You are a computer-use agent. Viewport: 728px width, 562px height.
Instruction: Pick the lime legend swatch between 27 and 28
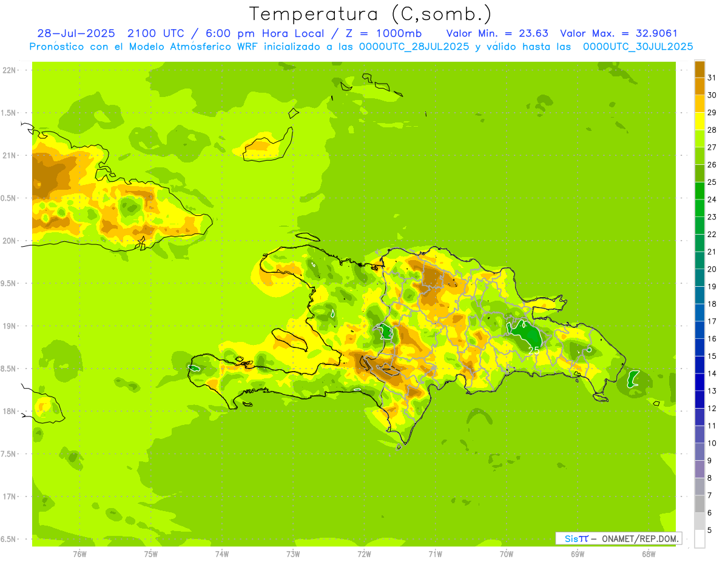click(x=699, y=139)
